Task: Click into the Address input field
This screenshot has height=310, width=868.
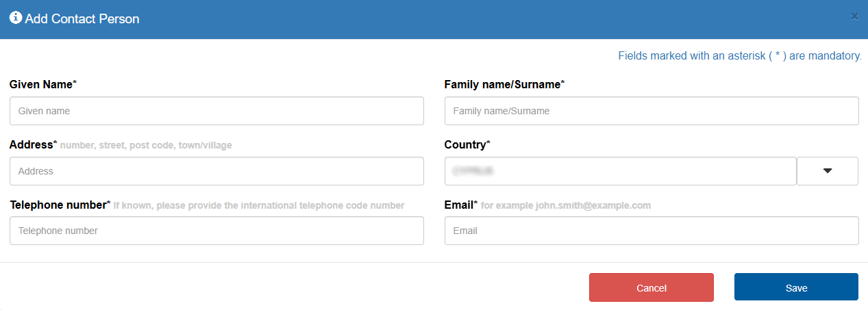Action: 216,171
